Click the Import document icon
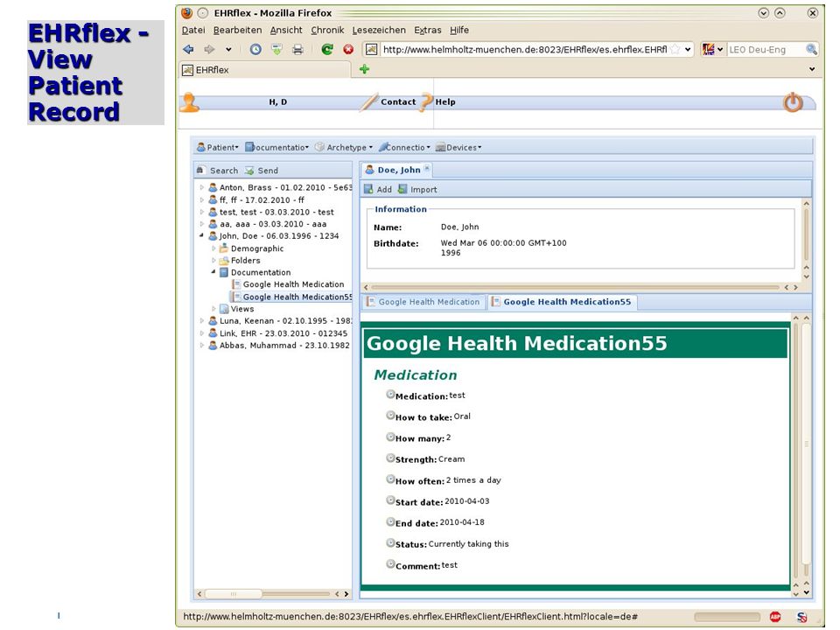 coord(402,189)
